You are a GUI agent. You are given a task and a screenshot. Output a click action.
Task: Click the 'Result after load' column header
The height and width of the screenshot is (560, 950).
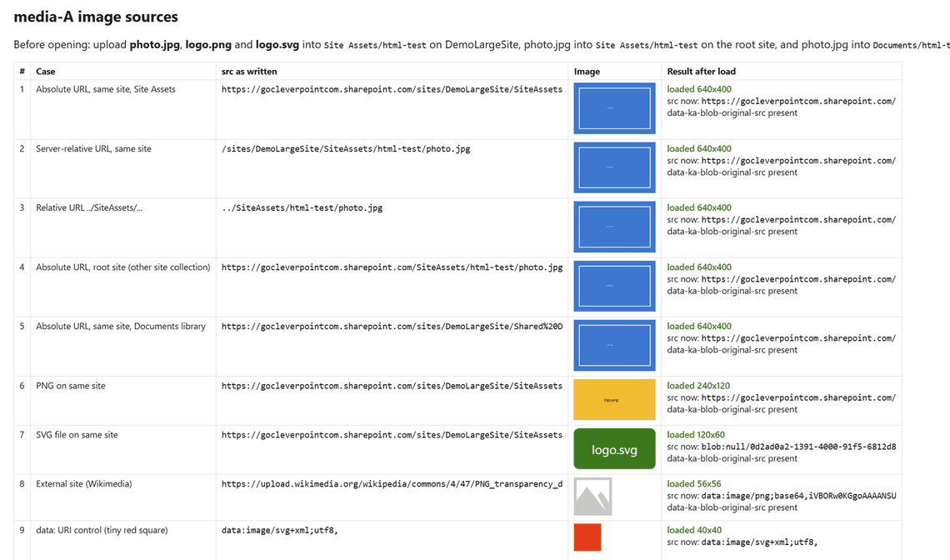coord(701,72)
